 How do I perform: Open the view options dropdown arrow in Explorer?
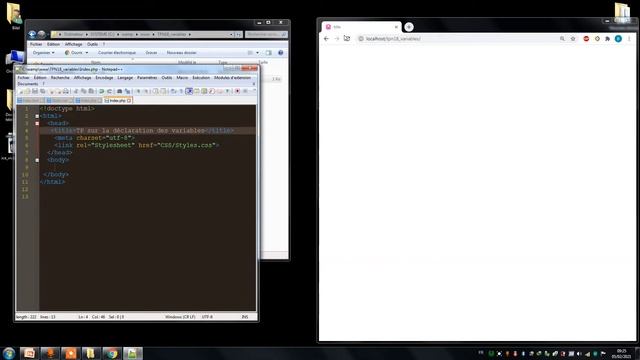pos(258,53)
